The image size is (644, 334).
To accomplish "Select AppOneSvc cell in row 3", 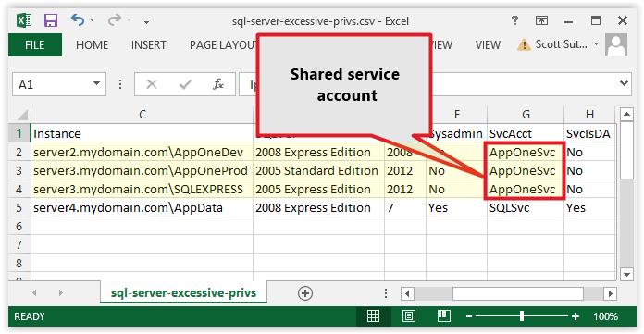I will tap(526, 170).
